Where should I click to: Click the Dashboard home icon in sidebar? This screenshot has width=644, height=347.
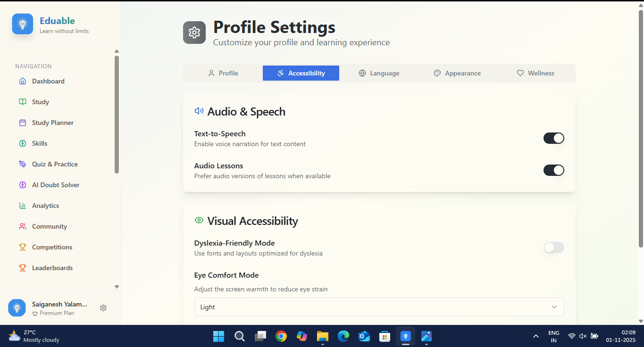click(23, 81)
